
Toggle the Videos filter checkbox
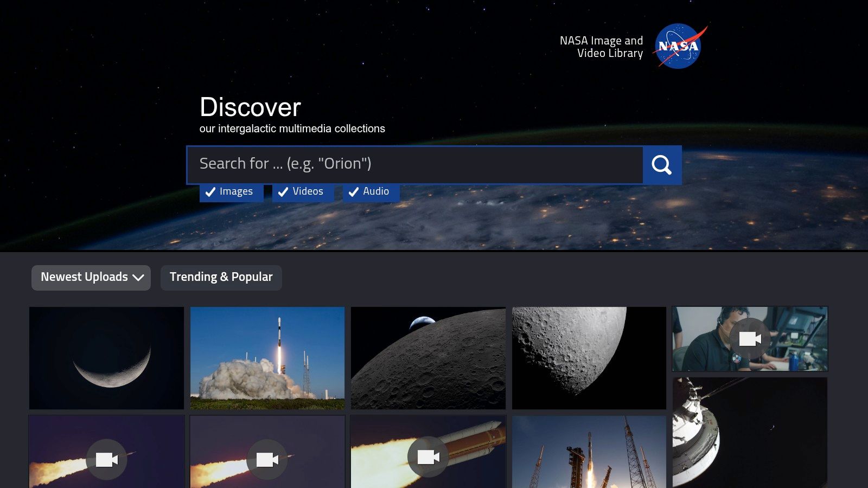[x=303, y=192]
